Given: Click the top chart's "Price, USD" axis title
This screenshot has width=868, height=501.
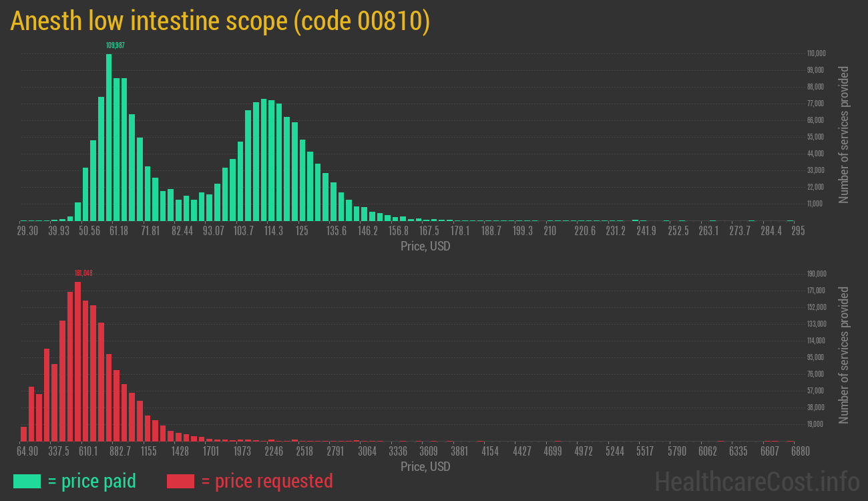Looking at the screenshot, I should tap(425, 246).
